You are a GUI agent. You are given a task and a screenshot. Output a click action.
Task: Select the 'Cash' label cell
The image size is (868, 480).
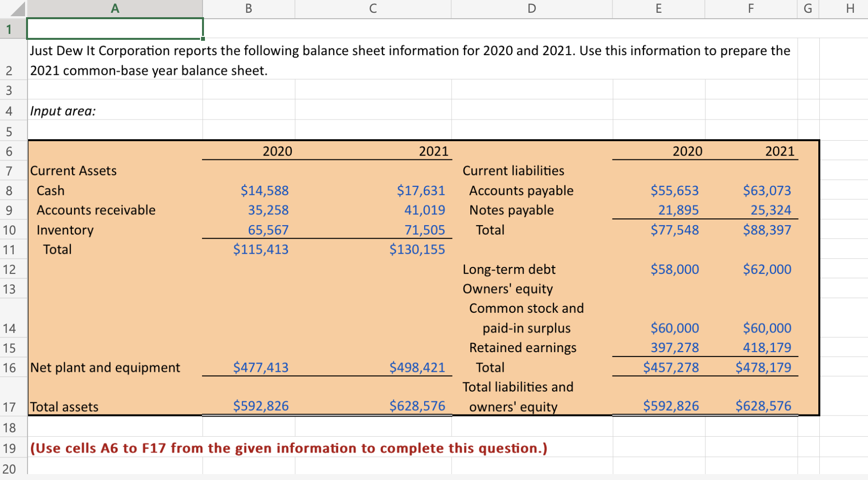(x=51, y=190)
